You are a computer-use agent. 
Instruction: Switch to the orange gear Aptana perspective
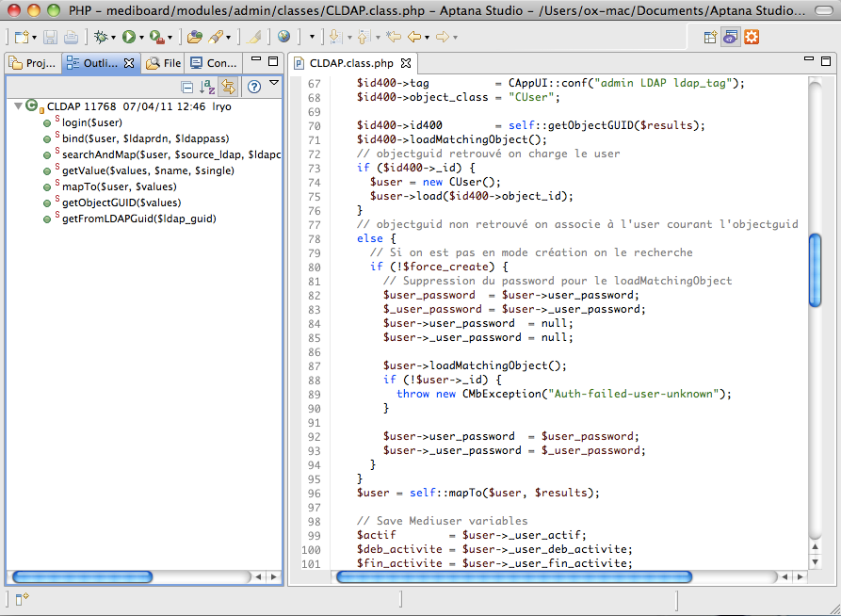click(x=751, y=37)
